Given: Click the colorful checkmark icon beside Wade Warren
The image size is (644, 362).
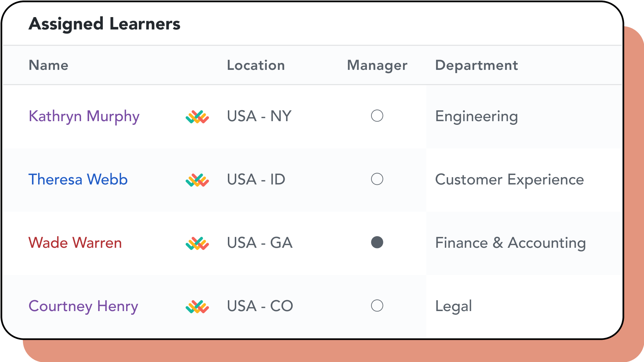Looking at the screenshot, I should 197,243.
